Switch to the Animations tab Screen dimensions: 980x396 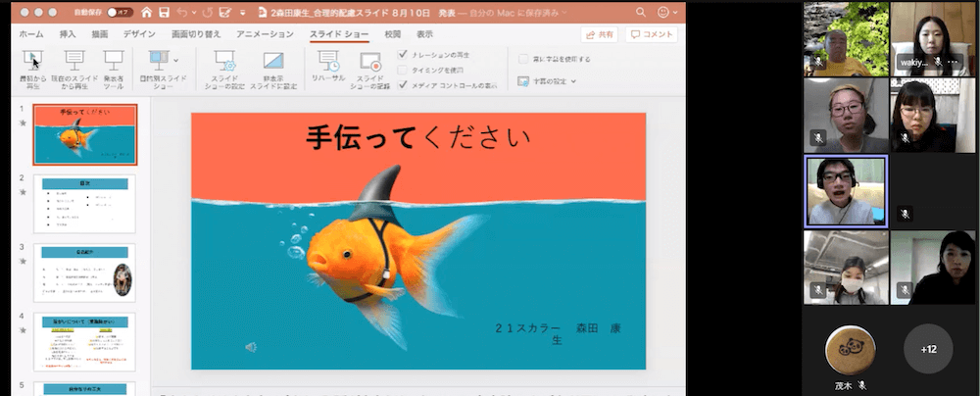coord(265,33)
